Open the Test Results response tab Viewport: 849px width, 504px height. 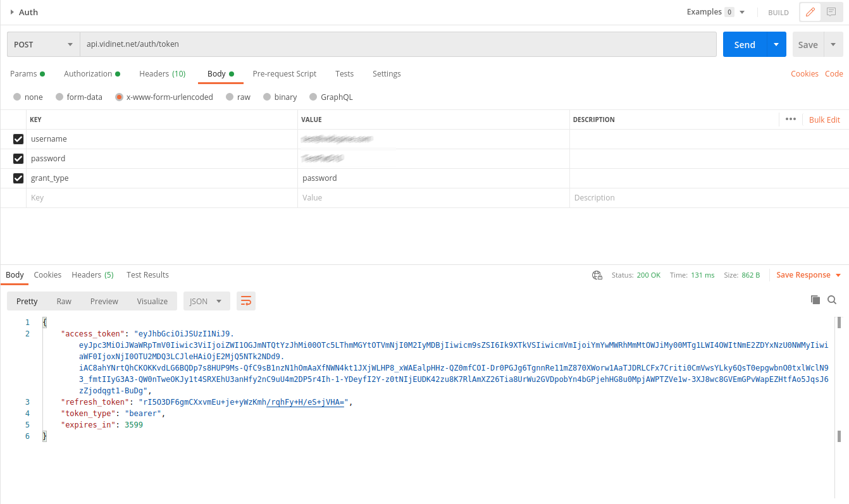147,275
